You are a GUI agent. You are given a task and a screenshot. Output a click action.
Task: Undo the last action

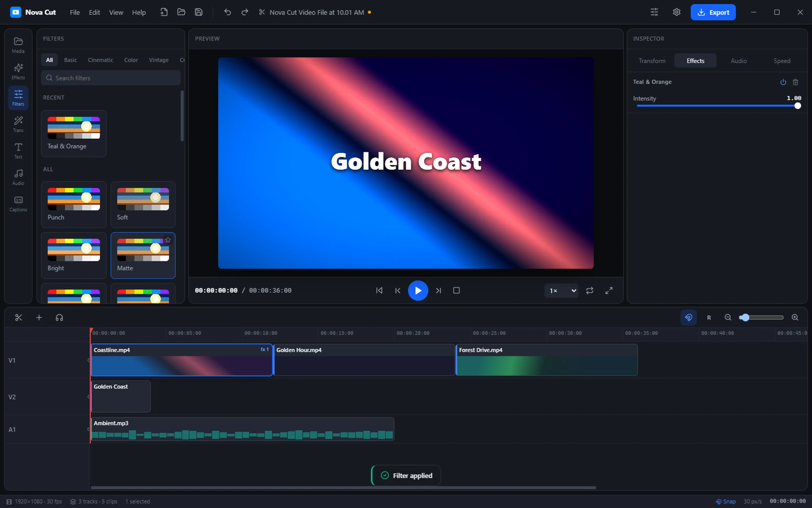tap(227, 12)
